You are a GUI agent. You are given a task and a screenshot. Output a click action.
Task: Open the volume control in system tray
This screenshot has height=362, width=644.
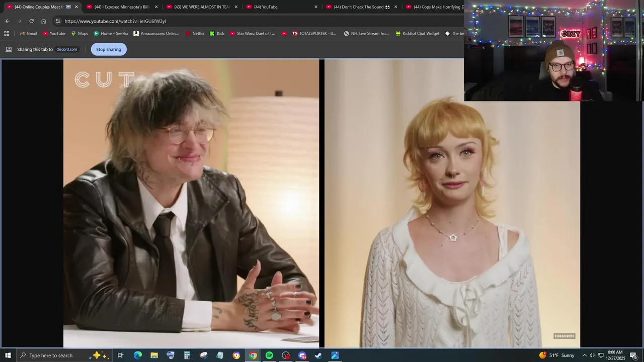(592, 355)
